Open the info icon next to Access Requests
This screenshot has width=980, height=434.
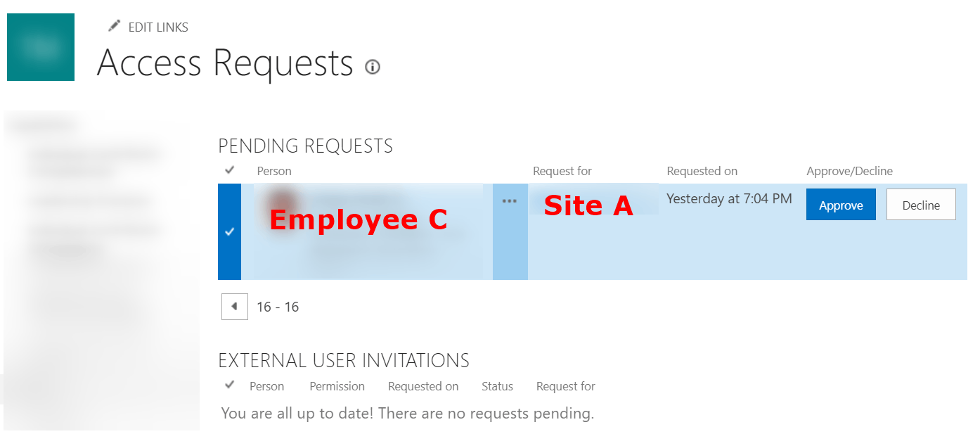pos(373,67)
